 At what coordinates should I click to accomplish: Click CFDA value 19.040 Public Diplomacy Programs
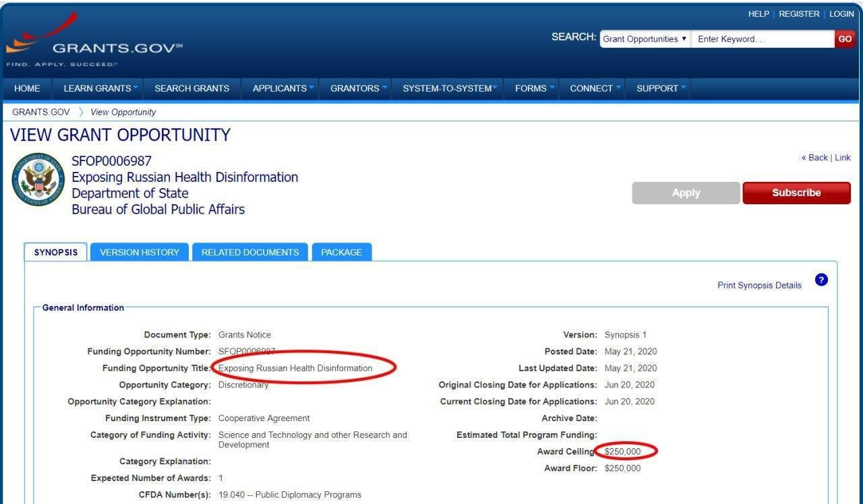[290, 495]
